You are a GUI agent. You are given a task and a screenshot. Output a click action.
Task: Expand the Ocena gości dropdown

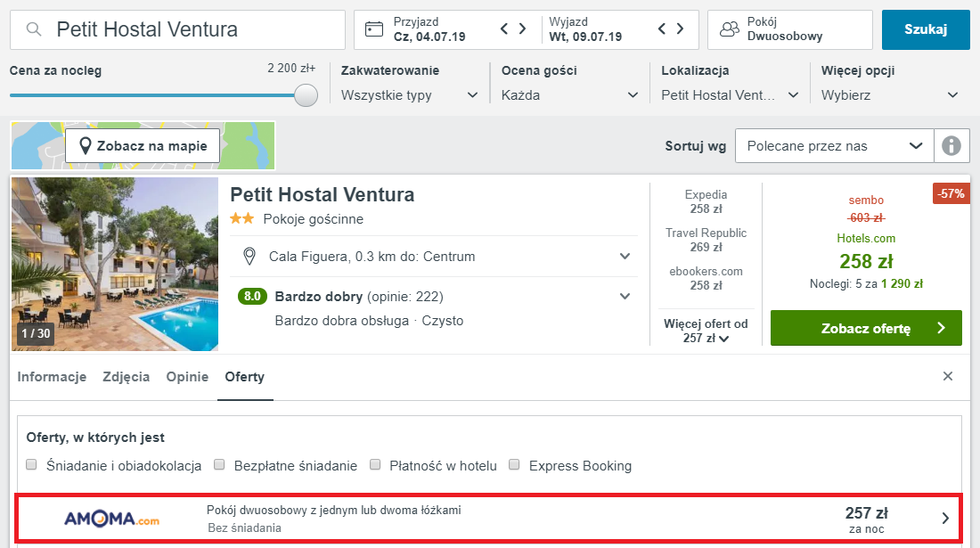tap(570, 95)
